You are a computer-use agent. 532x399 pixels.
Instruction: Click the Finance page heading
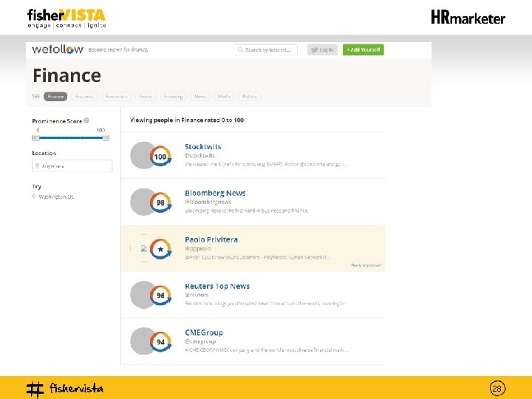click(66, 75)
